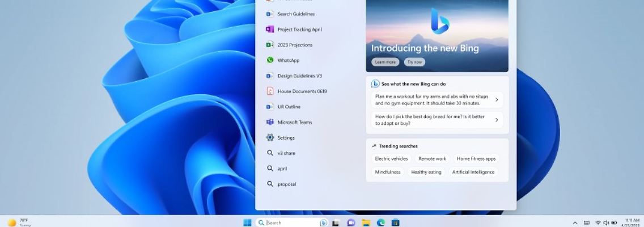This screenshot has height=227, width=644.
Task: Select the Electric vehicles trending chip
Action: 391,159
